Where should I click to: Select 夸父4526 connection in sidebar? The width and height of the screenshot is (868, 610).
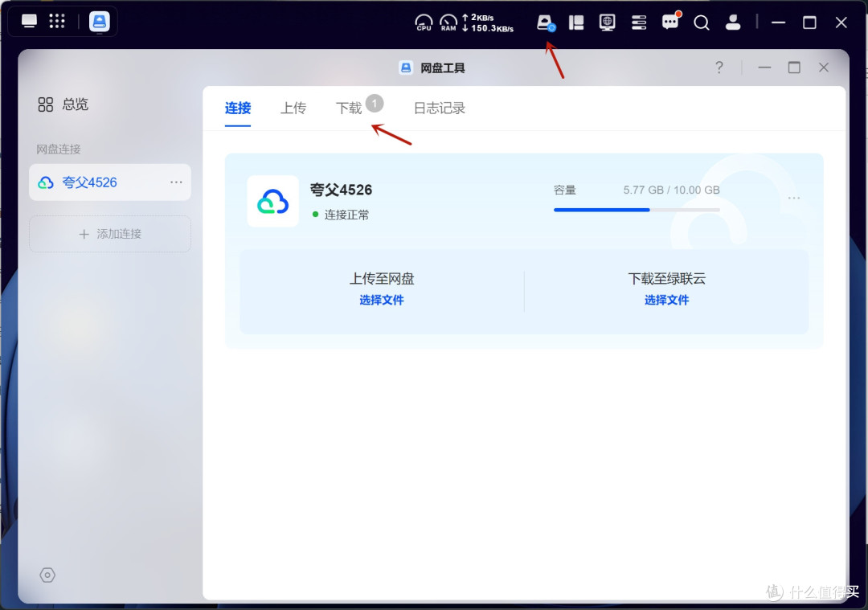(110, 182)
